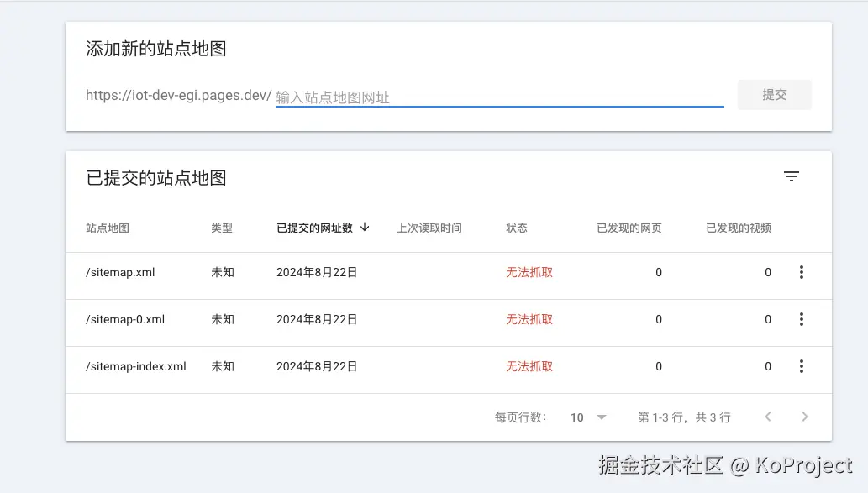The image size is (868, 493).
Task: Click the 已提交的站点地图 heading
Action: [x=156, y=178]
